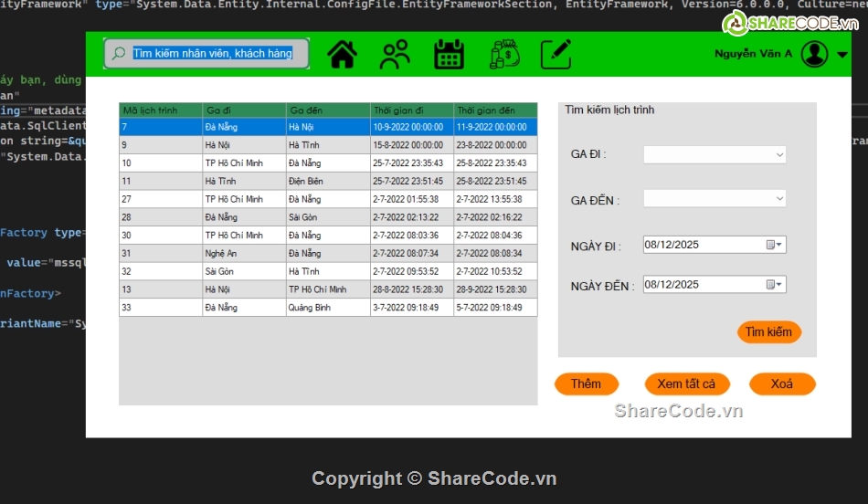Expand the GA ĐI dropdown
This screenshot has height=504, width=868.
779,155
